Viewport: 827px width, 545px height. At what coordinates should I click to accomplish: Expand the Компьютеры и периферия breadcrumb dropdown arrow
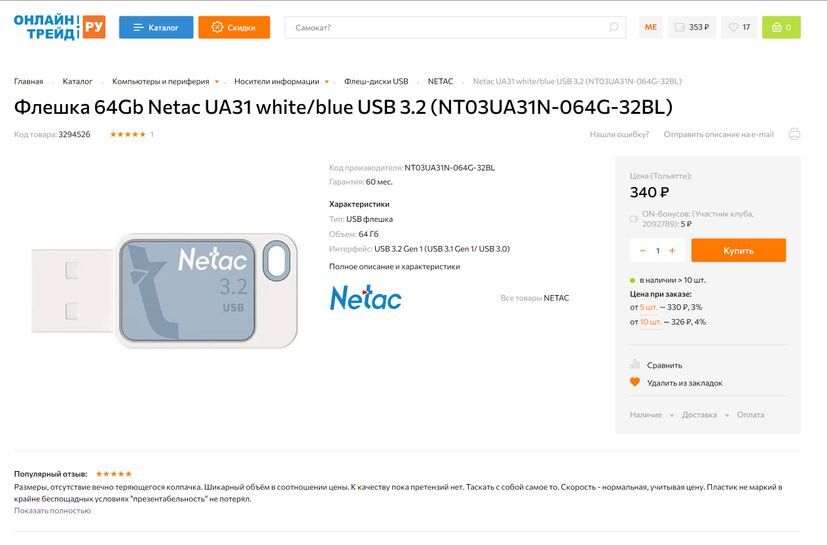pyautogui.click(x=217, y=82)
